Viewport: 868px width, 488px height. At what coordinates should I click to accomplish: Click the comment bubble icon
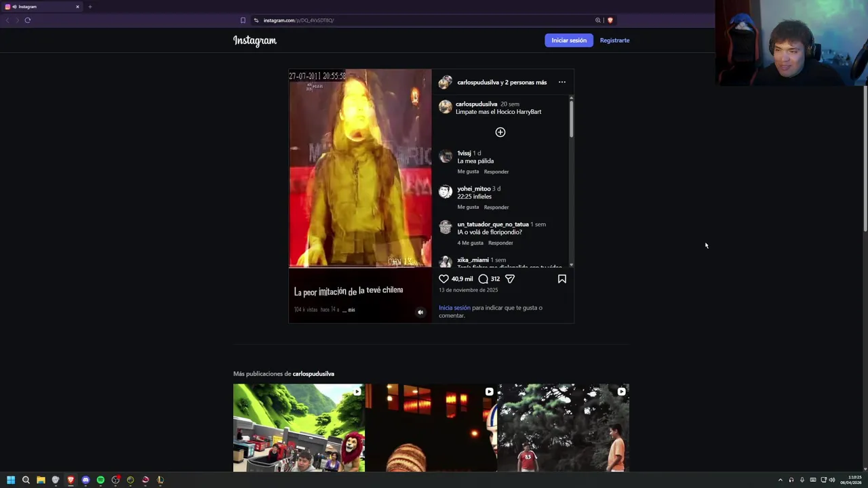(483, 279)
